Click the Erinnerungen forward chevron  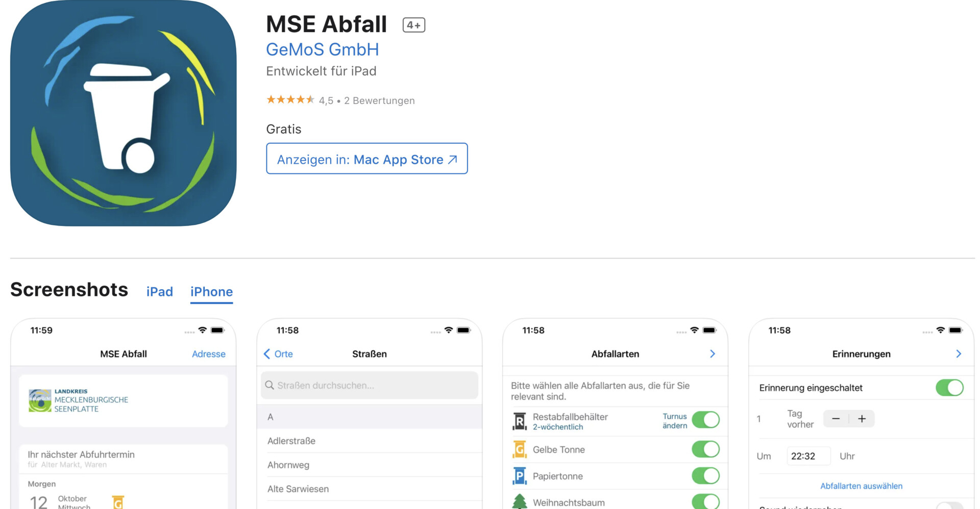(959, 354)
